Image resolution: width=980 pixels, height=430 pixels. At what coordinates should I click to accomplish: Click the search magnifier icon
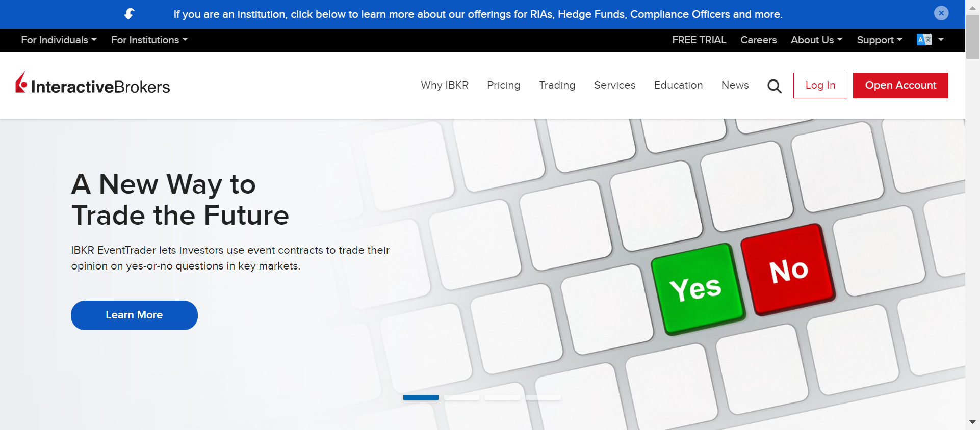tap(775, 86)
